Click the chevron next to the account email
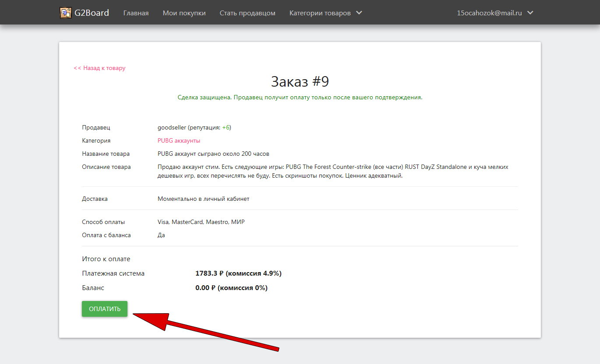 [x=530, y=13]
